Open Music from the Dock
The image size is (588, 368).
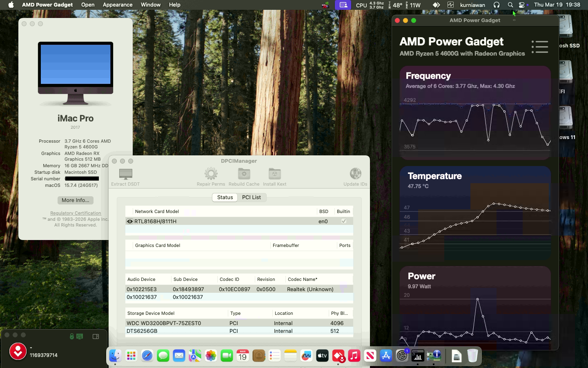click(x=354, y=356)
